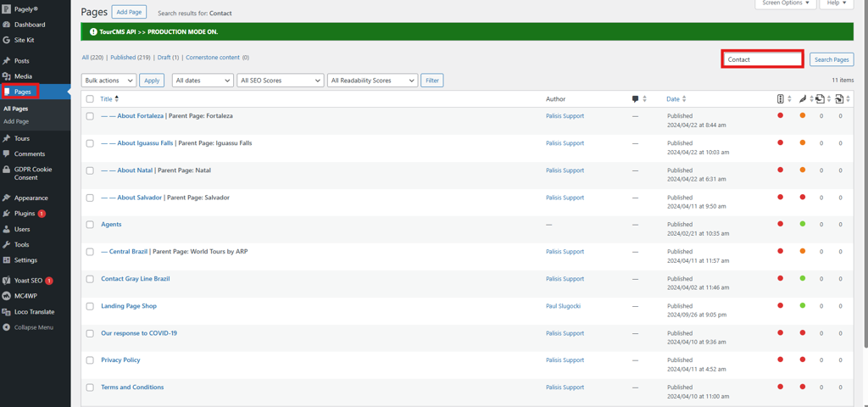Click the Pages sidebar icon
Screen dimensions: 868x407
(x=7, y=92)
